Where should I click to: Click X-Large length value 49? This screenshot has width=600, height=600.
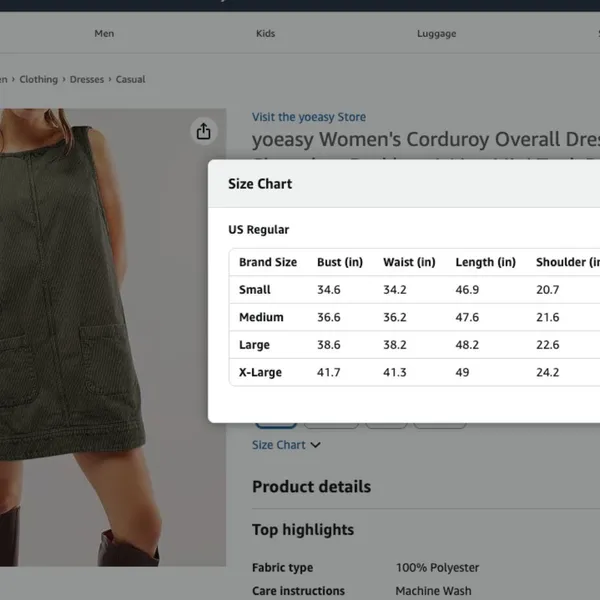point(462,372)
